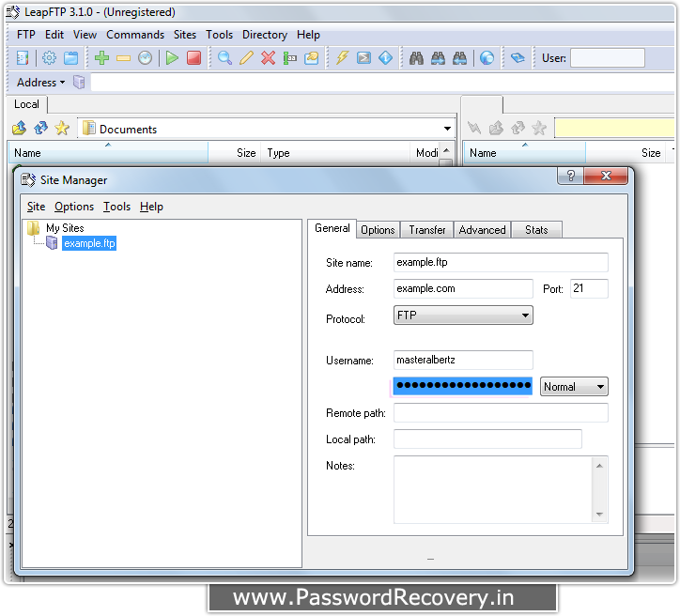Click the Username field
The width and height of the screenshot is (680, 616).
point(463,360)
